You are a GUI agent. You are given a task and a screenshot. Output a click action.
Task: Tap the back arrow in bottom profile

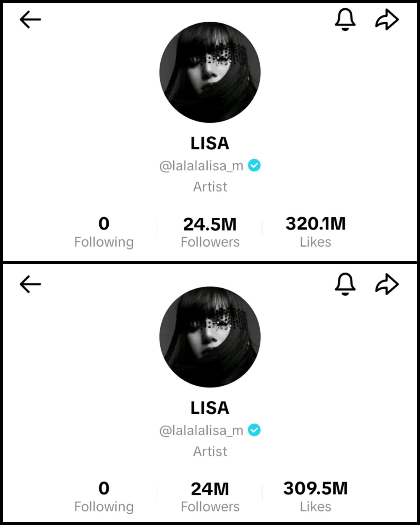(30, 284)
